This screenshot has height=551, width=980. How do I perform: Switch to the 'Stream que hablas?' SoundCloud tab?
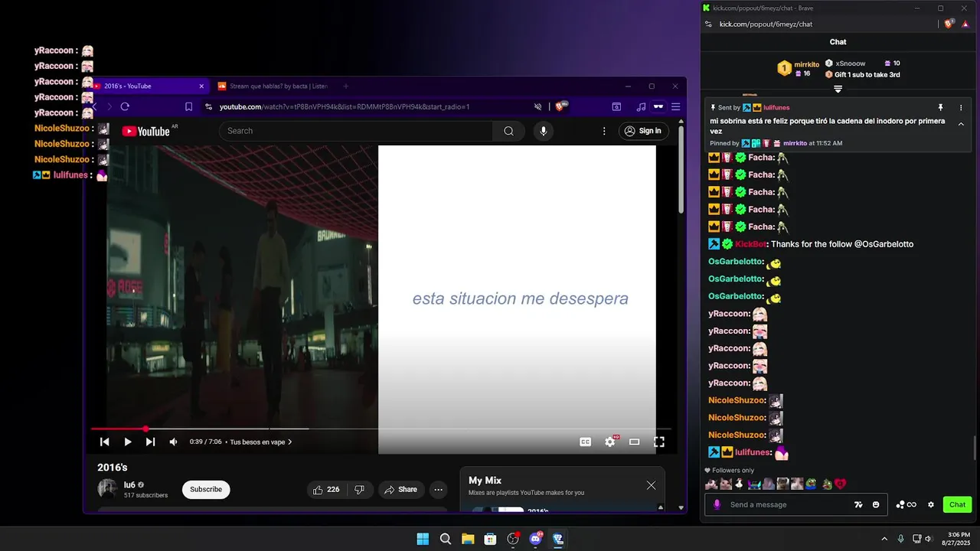click(273, 86)
